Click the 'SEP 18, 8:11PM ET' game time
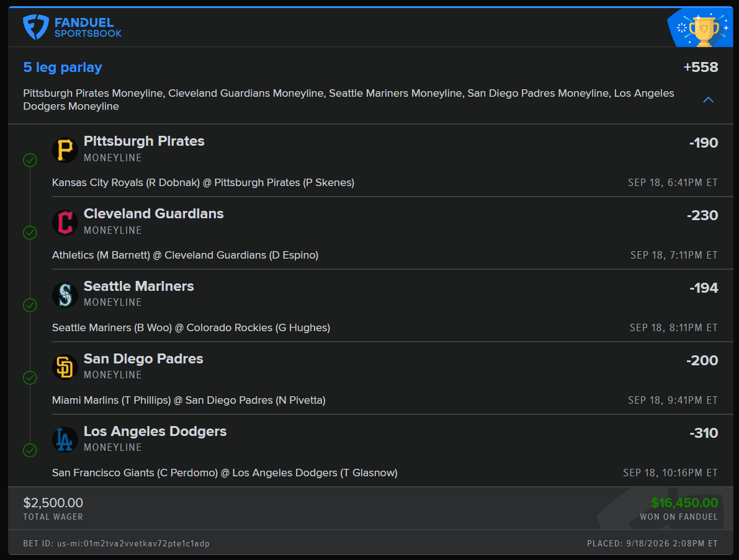The height and width of the screenshot is (560, 739). click(673, 328)
